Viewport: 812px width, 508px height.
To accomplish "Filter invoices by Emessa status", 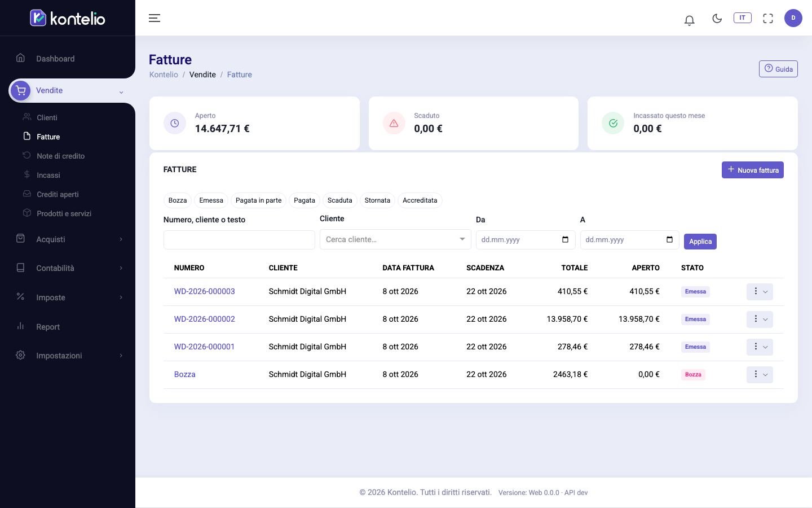I will (211, 200).
